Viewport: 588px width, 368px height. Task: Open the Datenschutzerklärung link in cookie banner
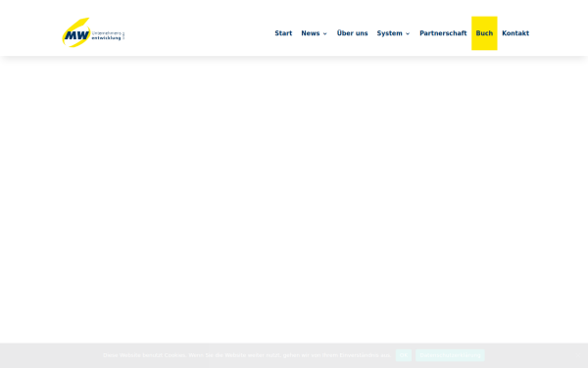(x=450, y=355)
